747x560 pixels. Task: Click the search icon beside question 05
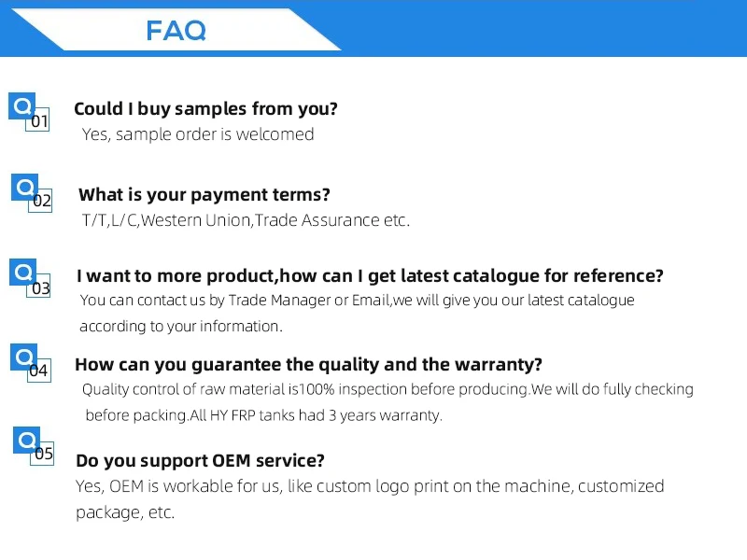(26, 440)
